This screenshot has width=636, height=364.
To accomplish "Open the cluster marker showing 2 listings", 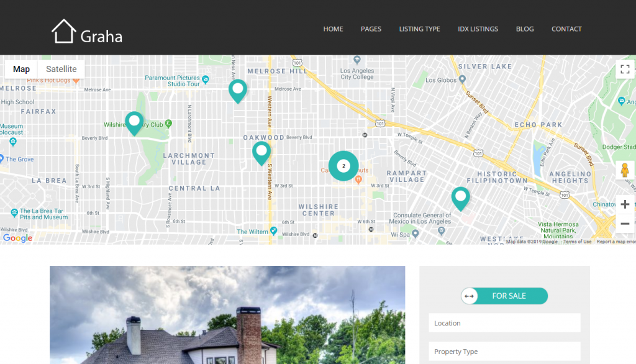I will click(x=343, y=166).
